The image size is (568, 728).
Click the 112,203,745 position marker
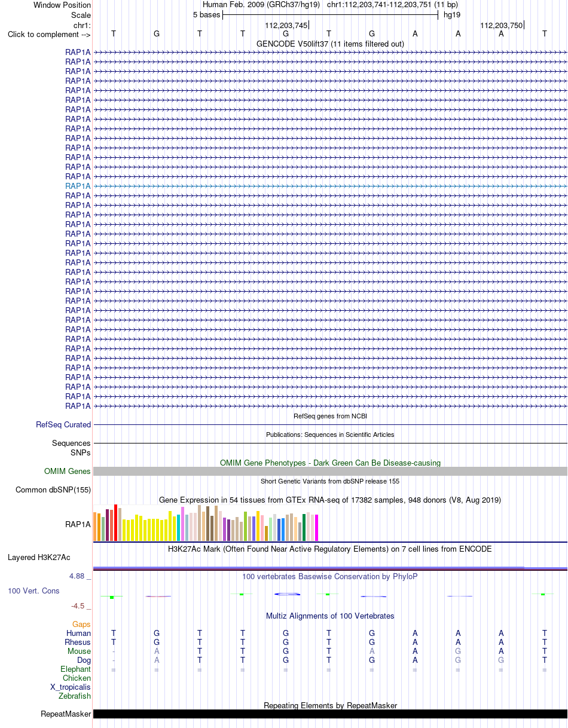coord(286,25)
